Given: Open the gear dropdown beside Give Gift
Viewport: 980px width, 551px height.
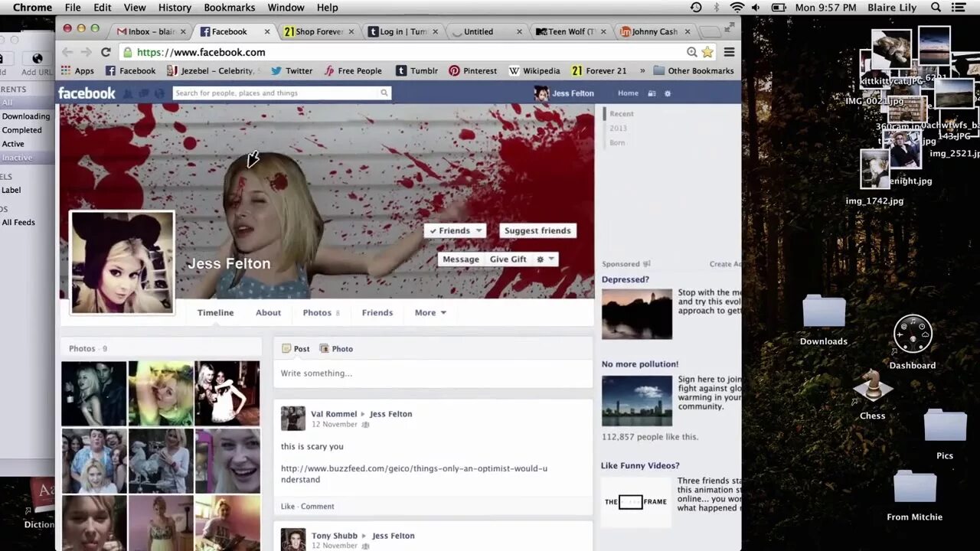Looking at the screenshot, I should coord(545,259).
